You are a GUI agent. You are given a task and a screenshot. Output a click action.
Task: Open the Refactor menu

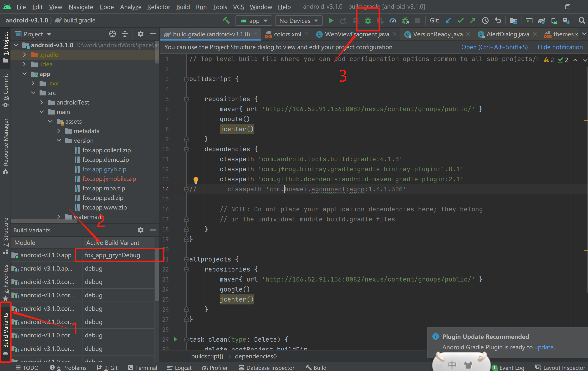(x=159, y=7)
